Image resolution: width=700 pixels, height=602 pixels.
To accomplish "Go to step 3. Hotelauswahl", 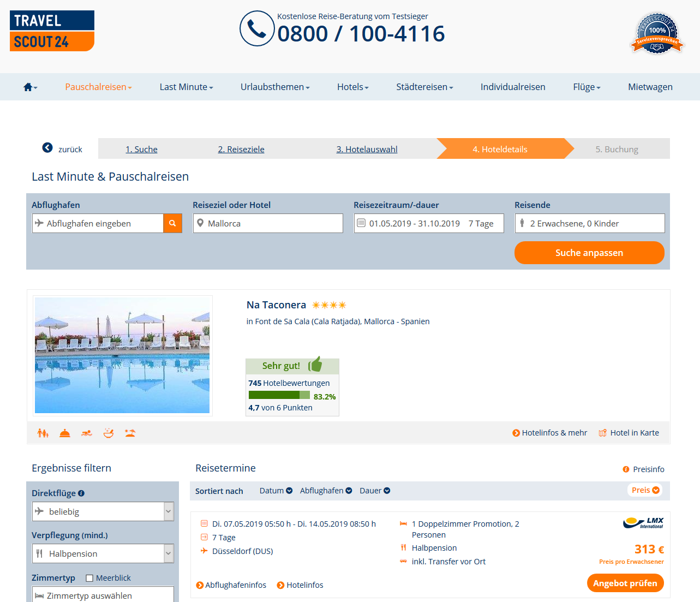I will [x=367, y=150].
